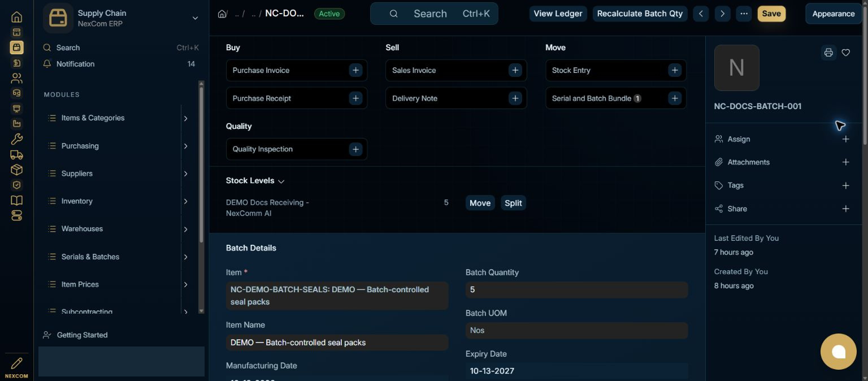Add an attachment with the Attachments plus icon

(x=845, y=162)
